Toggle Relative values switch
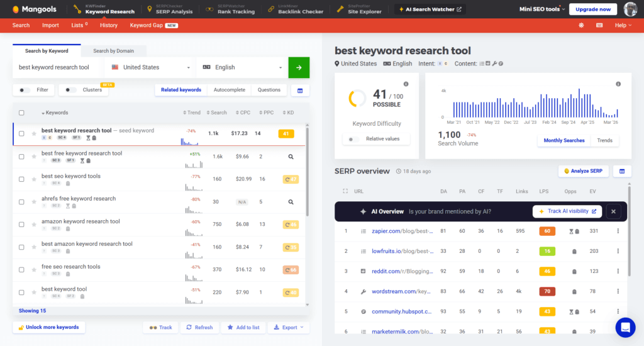The image size is (644, 346). (352, 139)
